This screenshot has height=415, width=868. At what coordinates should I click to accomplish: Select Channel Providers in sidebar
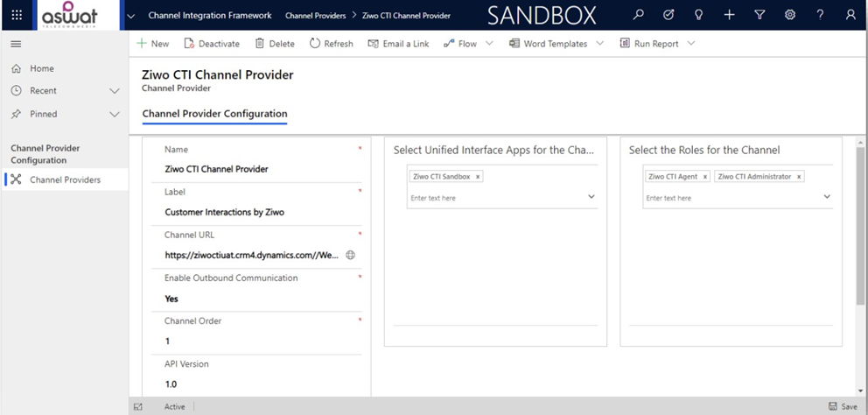coord(64,179)
